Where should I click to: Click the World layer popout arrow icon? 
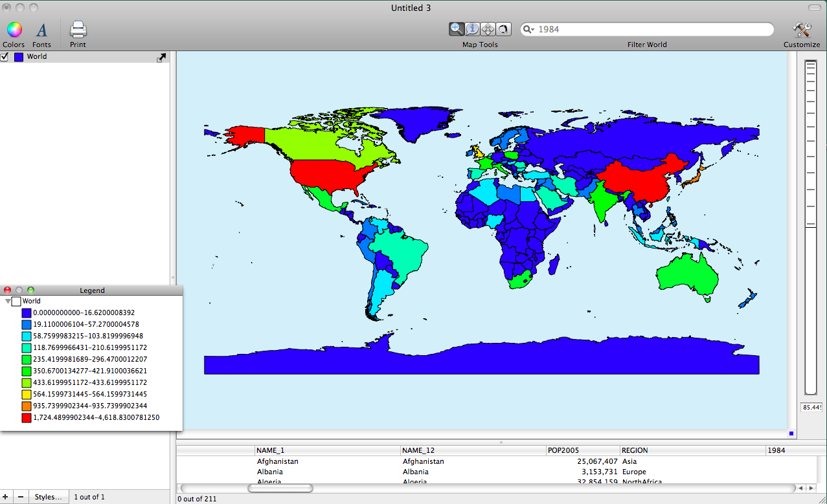pyautogui.click(x=161, y=58)
